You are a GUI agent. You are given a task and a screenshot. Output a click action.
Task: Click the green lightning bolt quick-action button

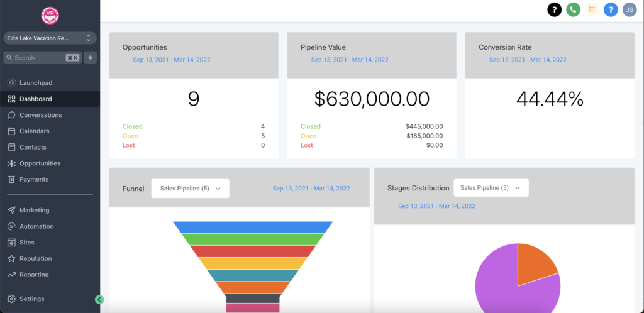(91, 58)
